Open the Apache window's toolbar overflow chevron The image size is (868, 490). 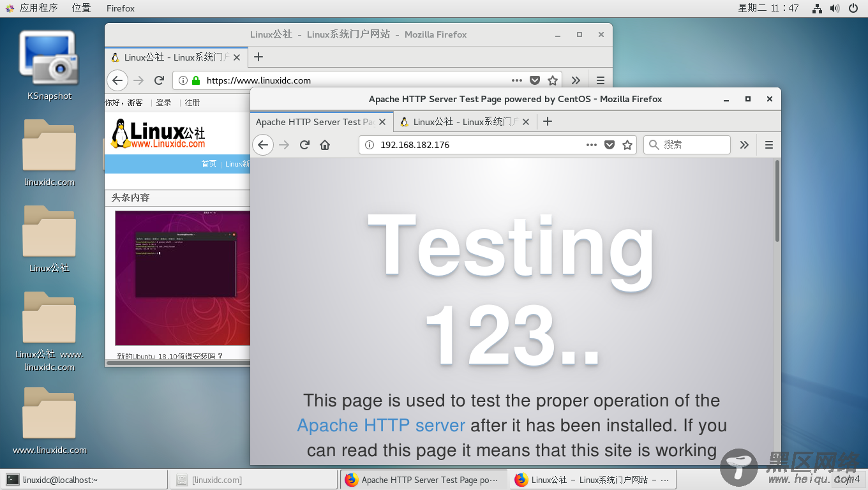744,145
